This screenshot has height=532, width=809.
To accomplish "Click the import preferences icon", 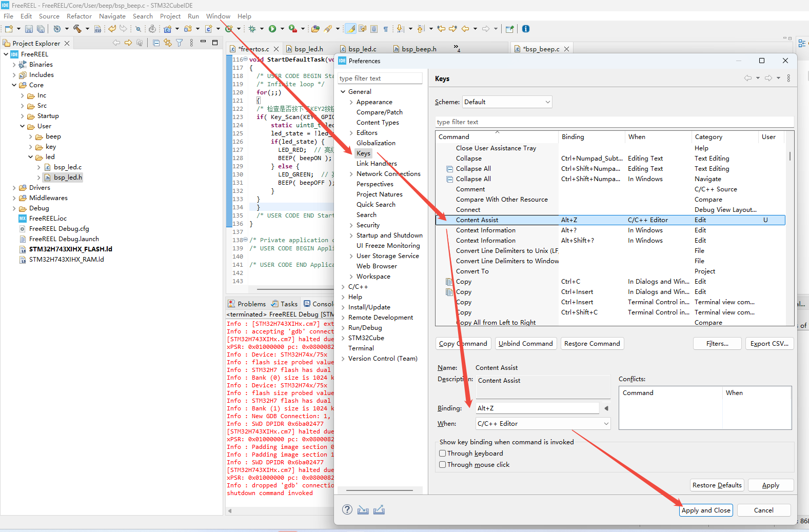I will pyautogui.click(x=363, y=510).
